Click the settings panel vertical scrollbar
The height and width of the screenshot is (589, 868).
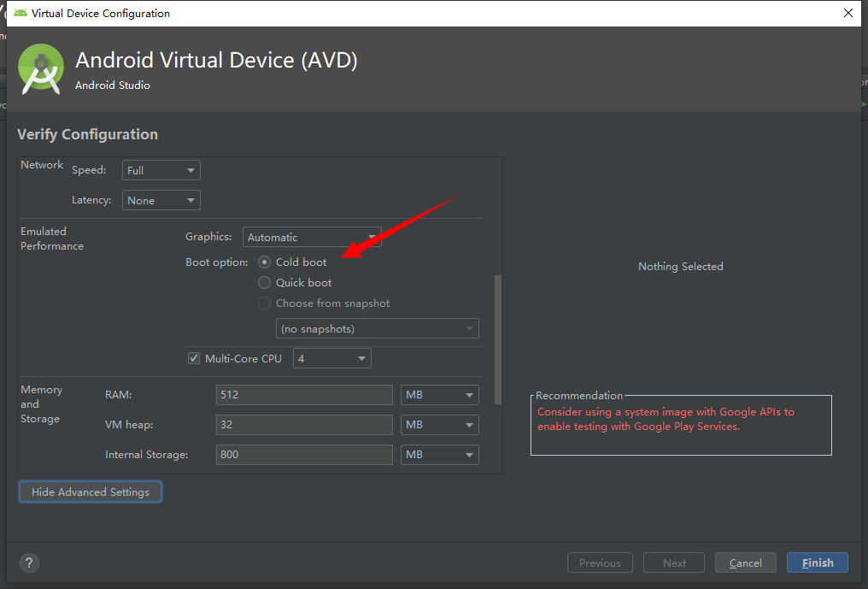pos(498,339)
